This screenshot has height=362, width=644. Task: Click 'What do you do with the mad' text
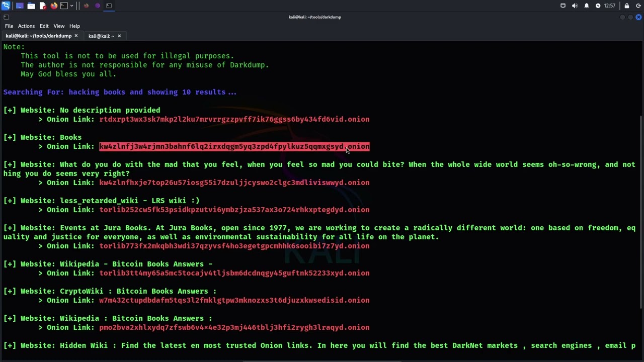coord(319,169)
